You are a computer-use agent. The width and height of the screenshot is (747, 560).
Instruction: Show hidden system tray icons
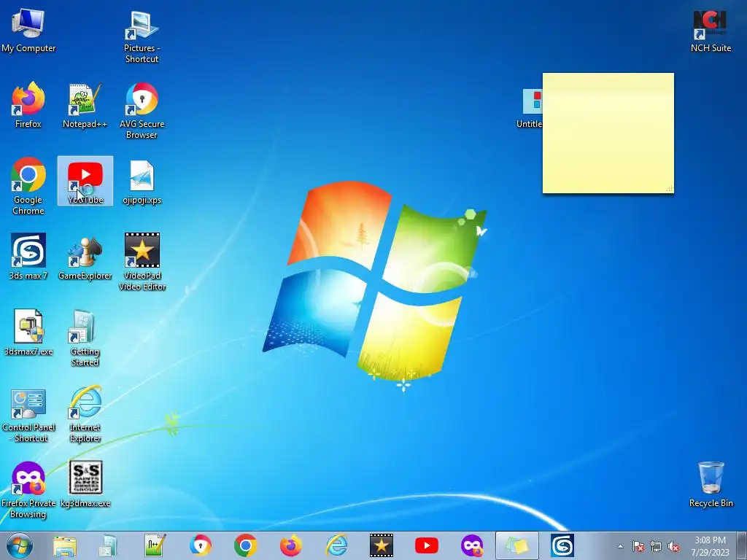(x=620, y=546)
